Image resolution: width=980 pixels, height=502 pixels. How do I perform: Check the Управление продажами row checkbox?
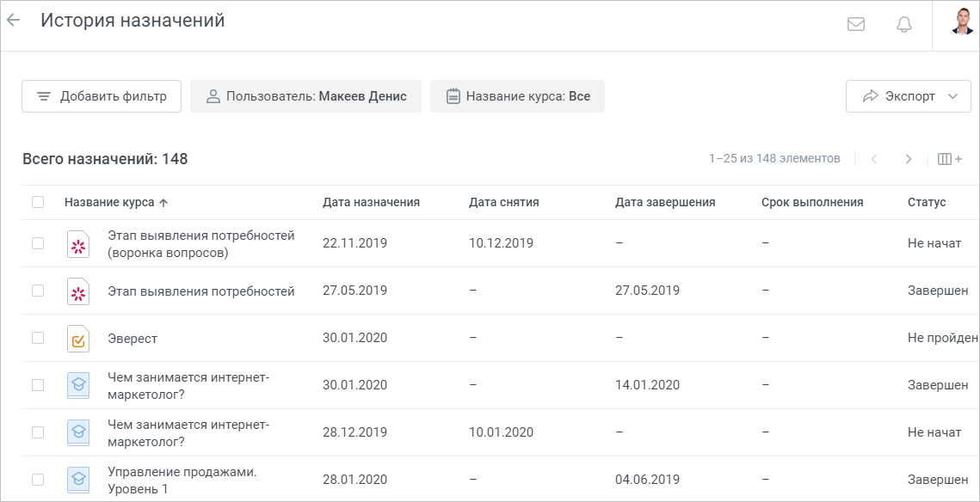point(38,480)
